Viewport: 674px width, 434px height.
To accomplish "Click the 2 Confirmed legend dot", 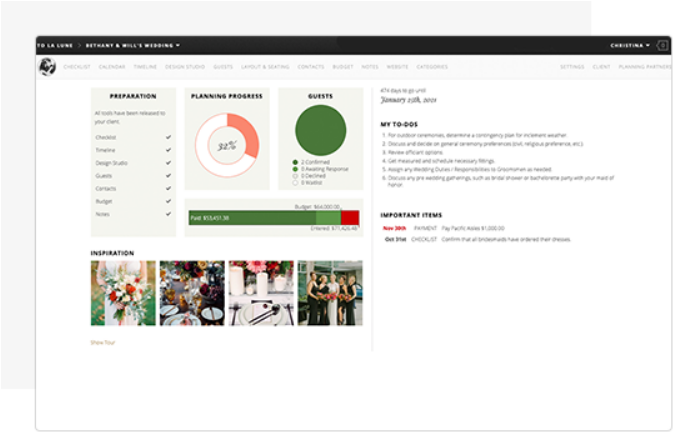I will [295, 162].
